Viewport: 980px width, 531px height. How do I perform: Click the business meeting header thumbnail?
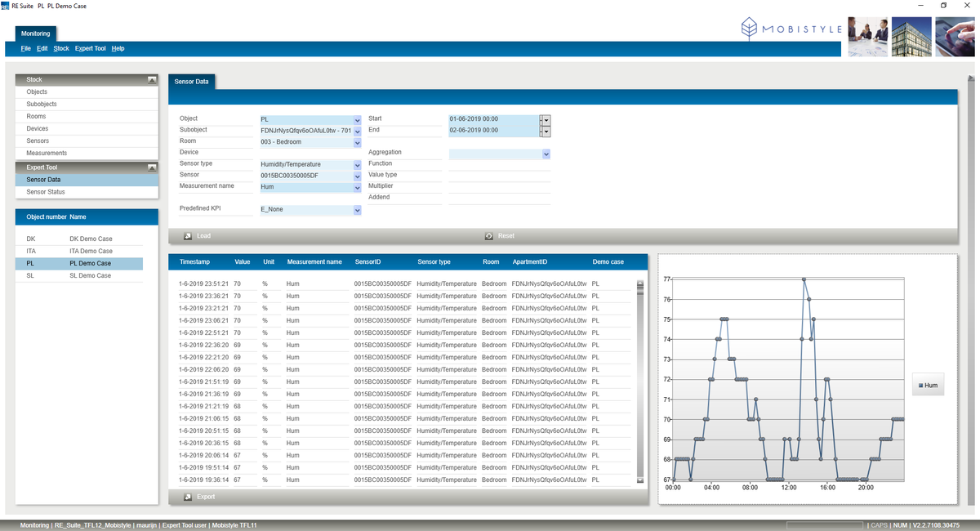(x=867, y=37)
